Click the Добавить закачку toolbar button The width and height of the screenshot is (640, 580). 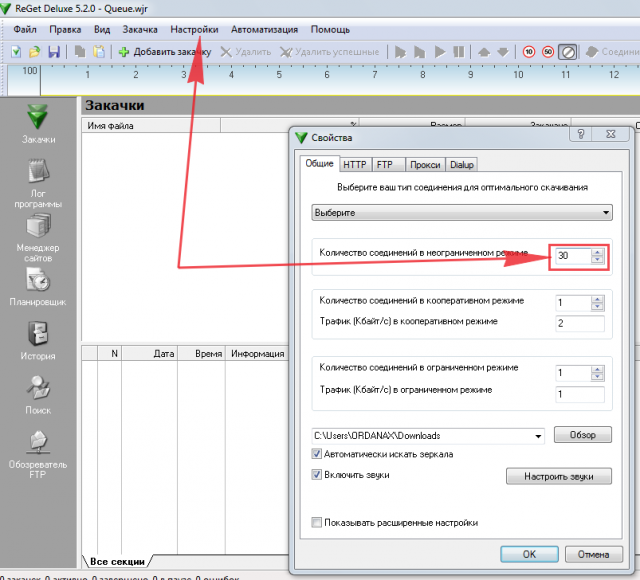[x=164, y=51]
